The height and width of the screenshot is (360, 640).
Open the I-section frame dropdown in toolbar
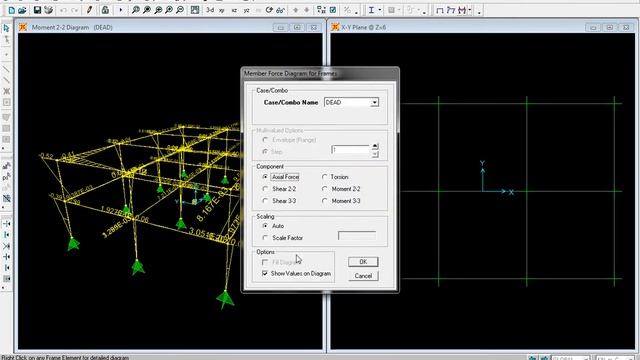click(x=380, y=10)
